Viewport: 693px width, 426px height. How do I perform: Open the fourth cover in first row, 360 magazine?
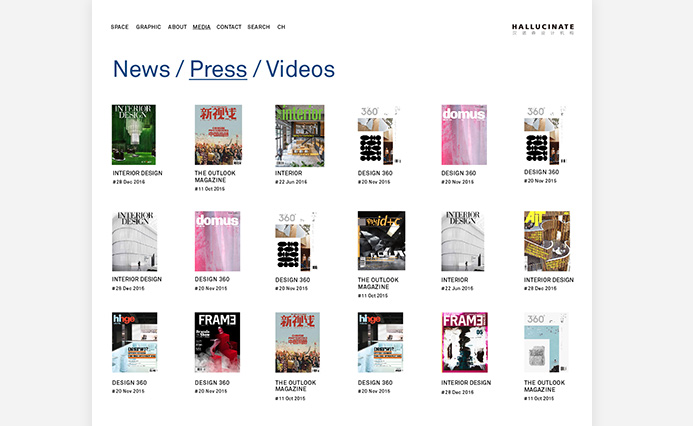click(379, 135)
